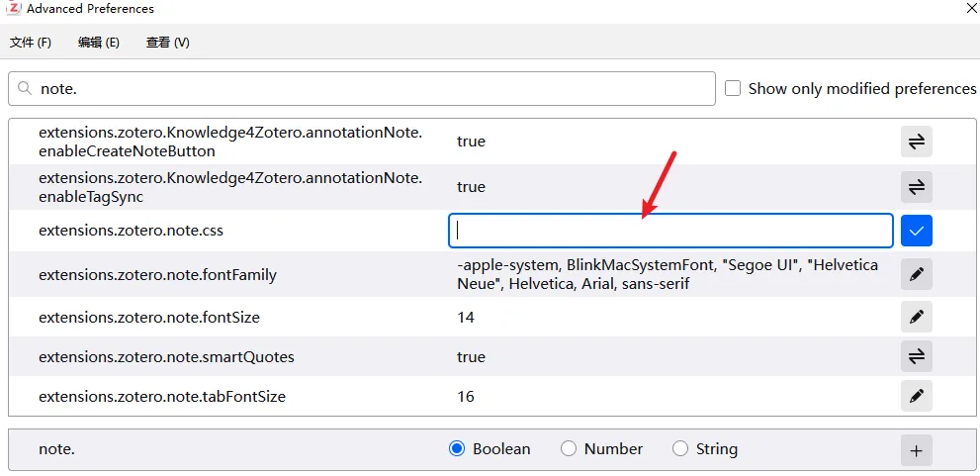The height and width of the screenshot is (476, 980).
Task: Toggle the note.smartQuotes preference
Action: coord(917,356)
